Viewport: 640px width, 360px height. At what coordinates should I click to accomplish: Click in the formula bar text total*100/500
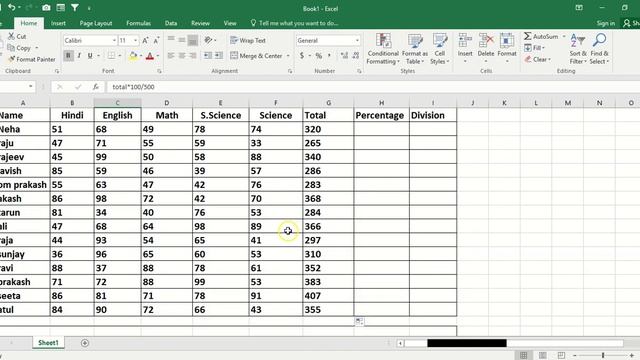click(133, 87)
